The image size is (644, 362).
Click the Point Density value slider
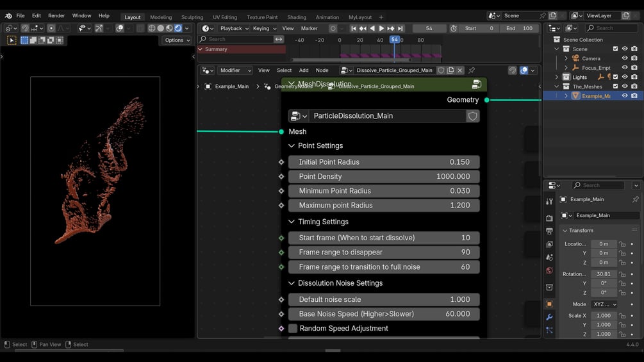tap(384, 177)
